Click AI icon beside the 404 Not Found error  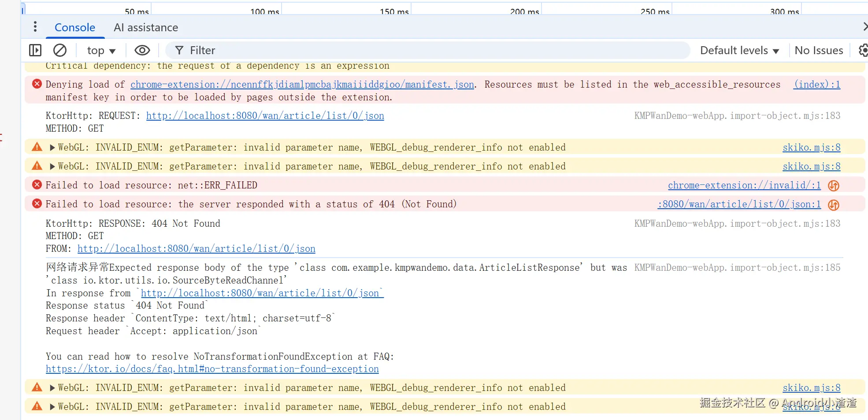[833, 205]
